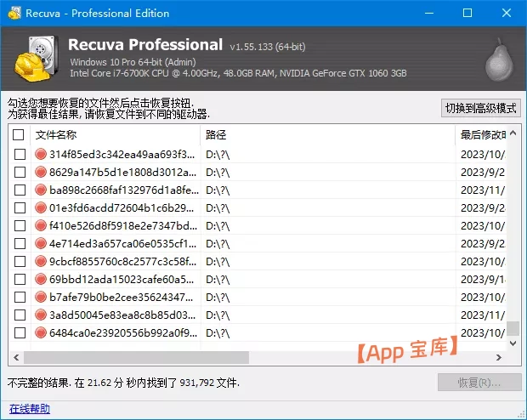527x420 pixels.
Task: Click the vertical scrollbar down arrow
Action: pyautogui.click(x=513, y=343)
